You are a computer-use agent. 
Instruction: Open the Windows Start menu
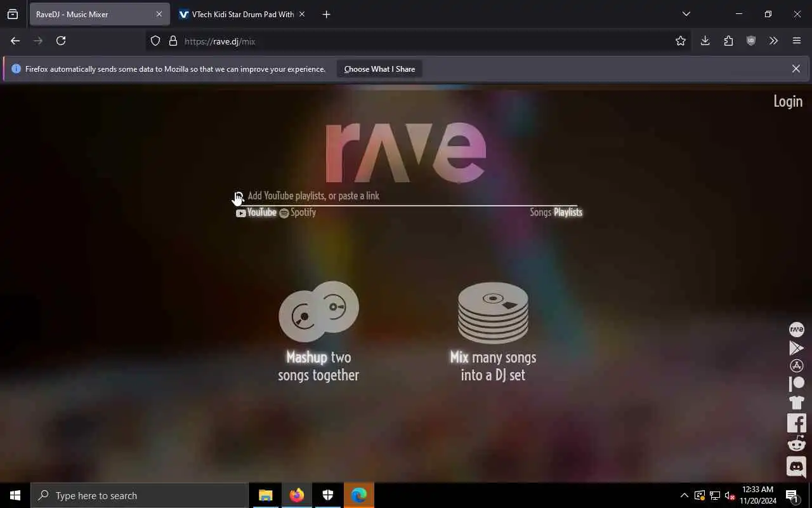coord(15,495)
